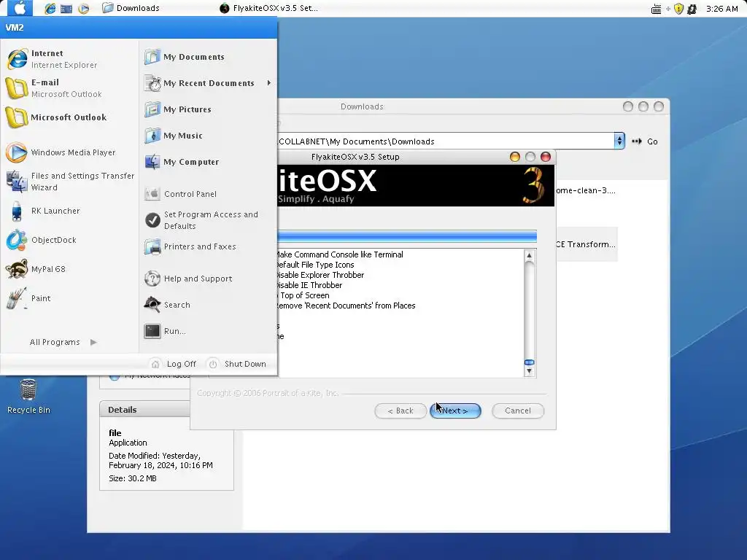The width and height of the screenshot is (747, 560).
Task: Launch Internet Explorer from the quick launch bar
Action: pos(50,9)
